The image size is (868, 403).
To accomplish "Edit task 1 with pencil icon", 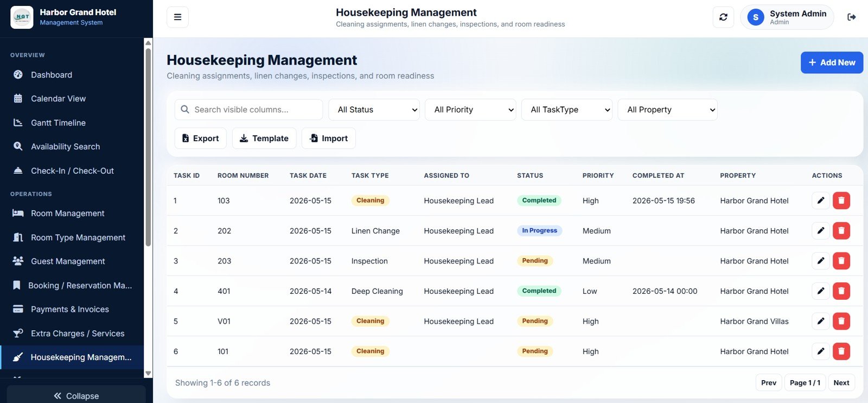I will point(821,200).
